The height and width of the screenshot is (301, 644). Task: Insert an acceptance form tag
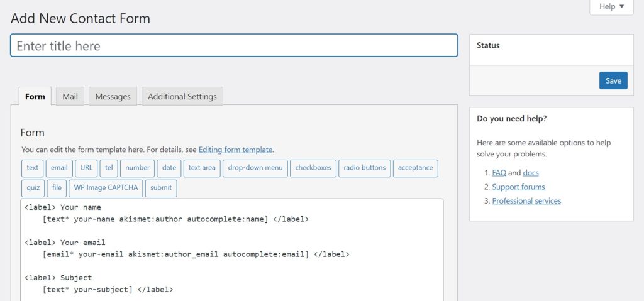(415, 168)
